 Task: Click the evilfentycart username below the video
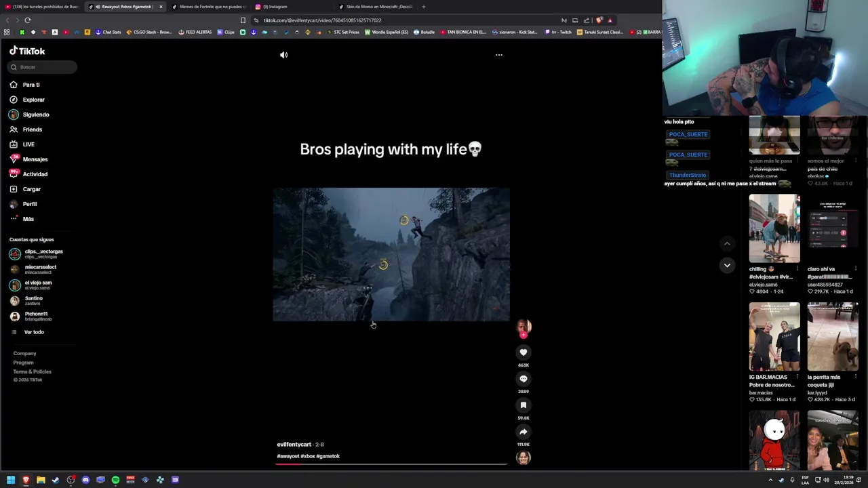click(294, 445)
